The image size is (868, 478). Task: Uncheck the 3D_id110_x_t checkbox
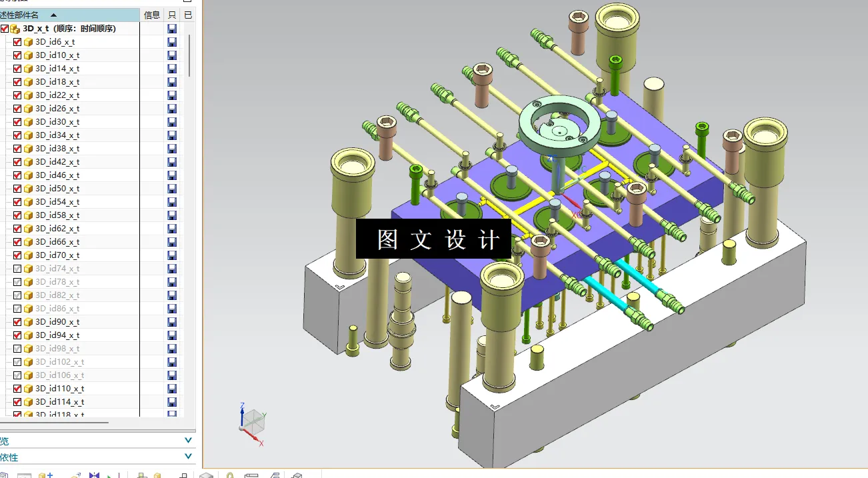tap(17, 388)
